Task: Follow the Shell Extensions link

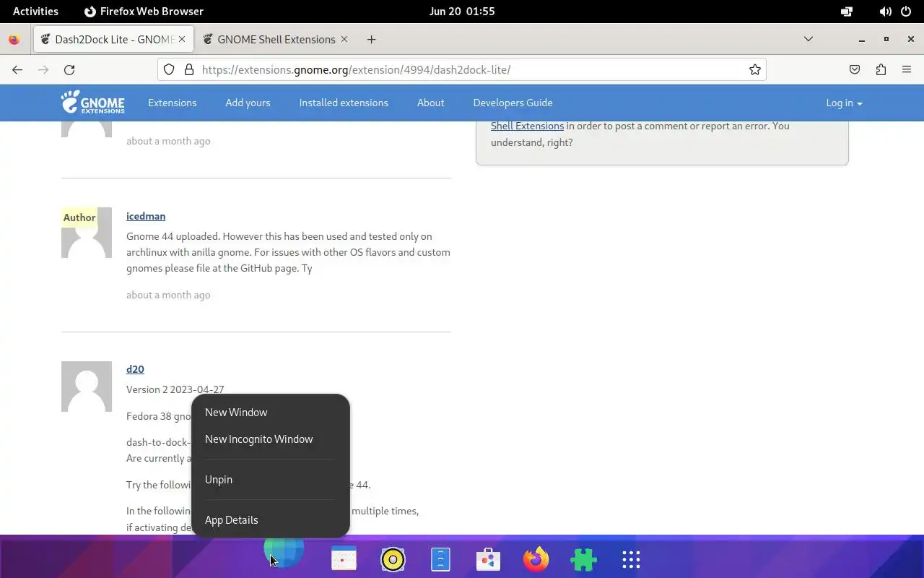Action: coord(527,126)
